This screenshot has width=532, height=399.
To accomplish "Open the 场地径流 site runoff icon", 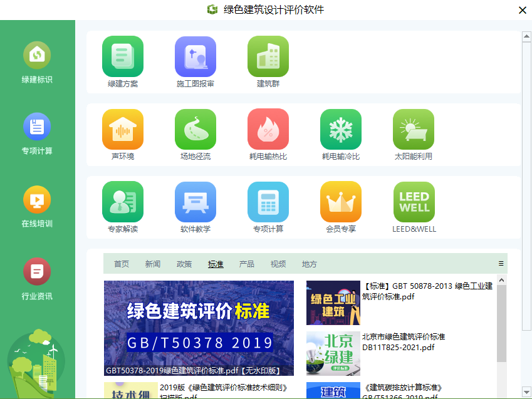I will [196, 130].
